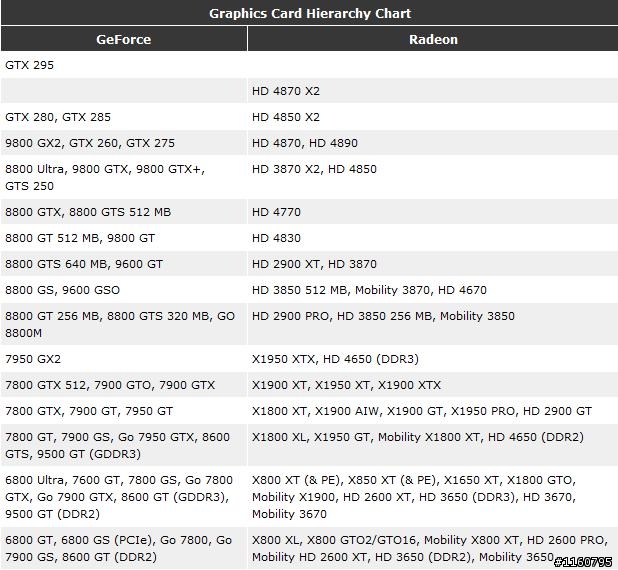Click 8800 GTS 640 MB, 9600 GT cell
Screen dimensions: 618x570
(124, 264)
